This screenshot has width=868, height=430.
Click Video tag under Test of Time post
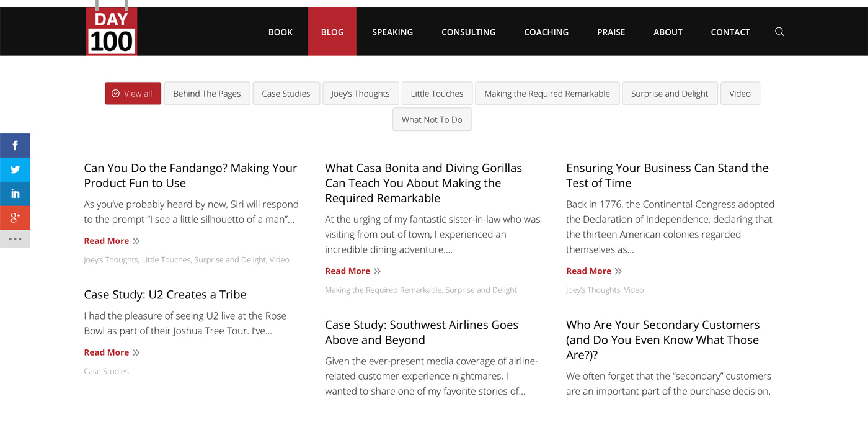(634, 290)
